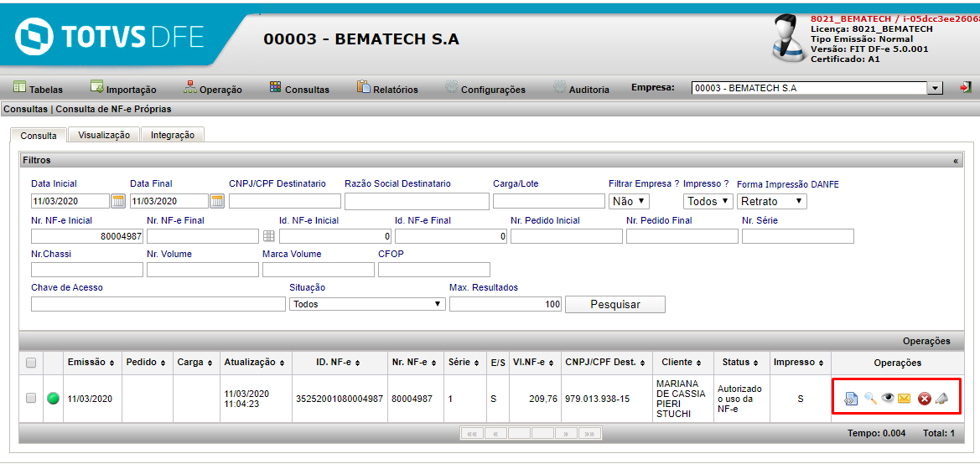Viewport: 980px width, 469px height.
Task: Click the Carga/Lote input field
Action: [x=549, y=201]
